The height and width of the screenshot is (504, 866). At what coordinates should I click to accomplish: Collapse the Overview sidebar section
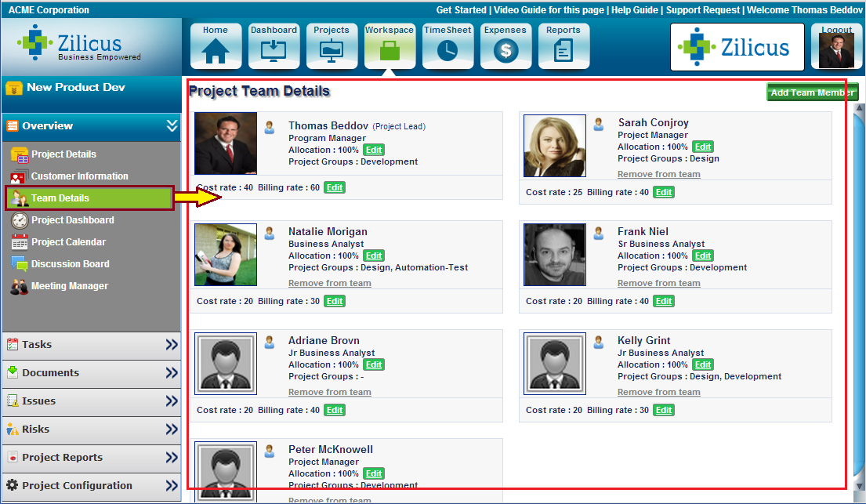pos(172,125)
